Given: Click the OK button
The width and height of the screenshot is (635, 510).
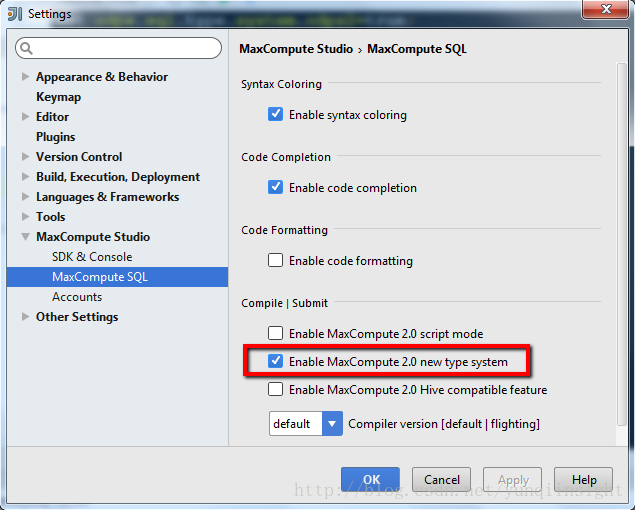Looking at the screenshot, I should coord(371,480).
